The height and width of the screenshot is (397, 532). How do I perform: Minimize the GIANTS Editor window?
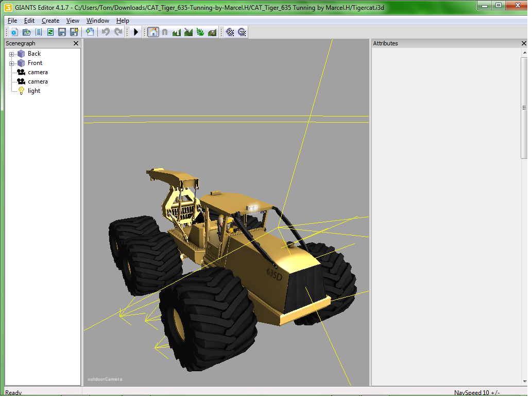(486, 5)
